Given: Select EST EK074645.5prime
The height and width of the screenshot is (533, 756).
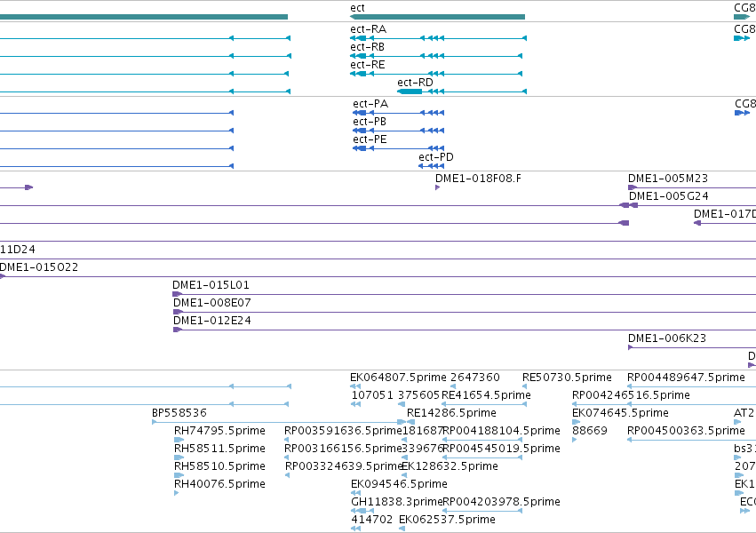Looking at the screenshot, I should click(x=620, y=413).
